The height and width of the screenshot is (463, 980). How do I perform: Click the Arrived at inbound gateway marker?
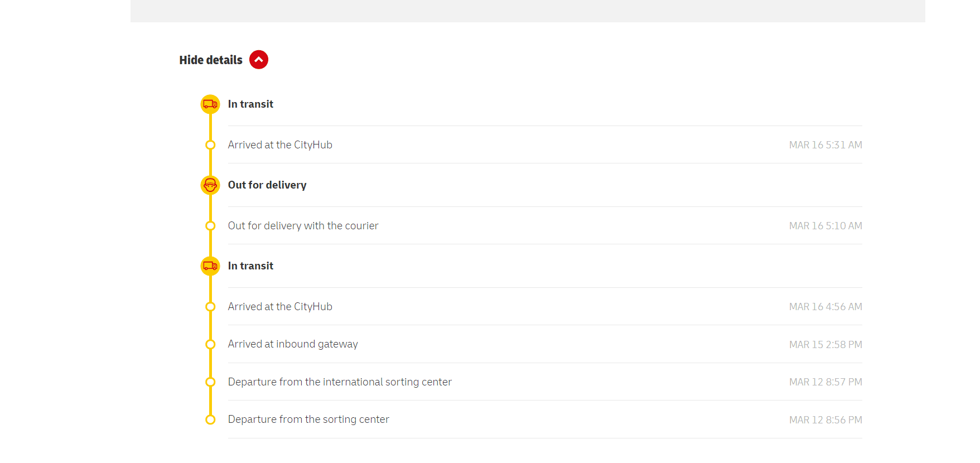coord(210,344)
